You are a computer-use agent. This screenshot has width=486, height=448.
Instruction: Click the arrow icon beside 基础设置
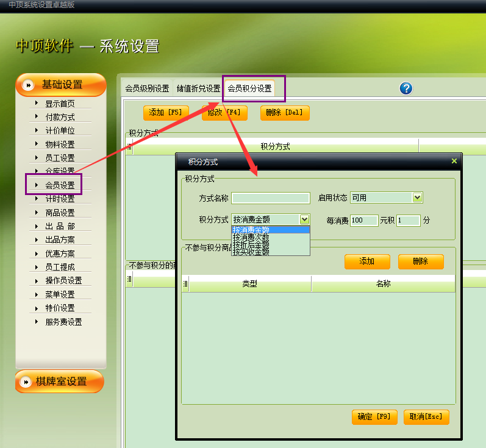29,85
